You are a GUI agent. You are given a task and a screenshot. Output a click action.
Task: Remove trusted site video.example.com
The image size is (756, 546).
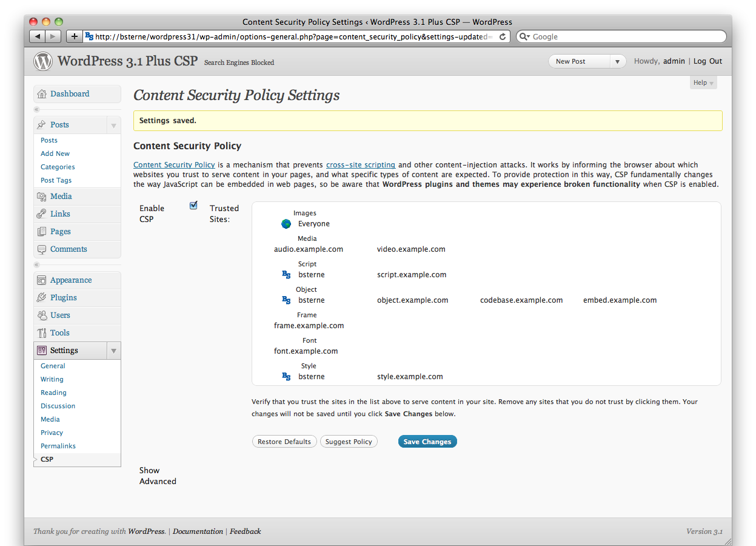tap(411, 249)
